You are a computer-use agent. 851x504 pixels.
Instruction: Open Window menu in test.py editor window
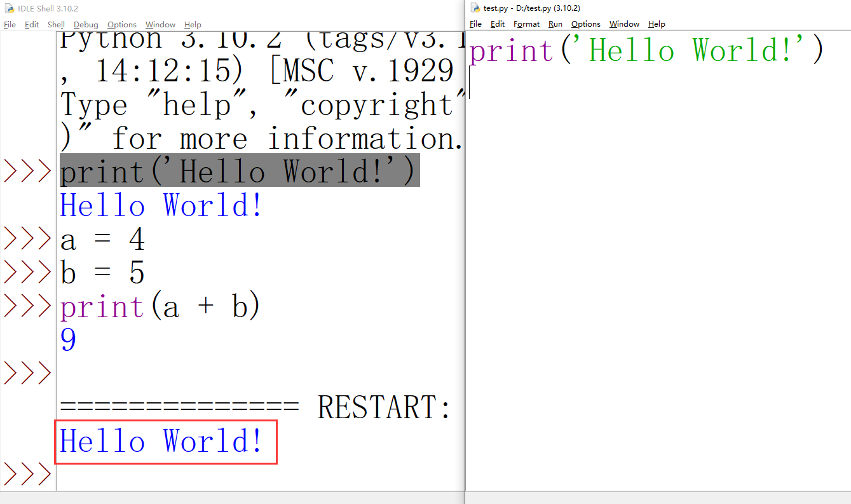click(624, 24)
